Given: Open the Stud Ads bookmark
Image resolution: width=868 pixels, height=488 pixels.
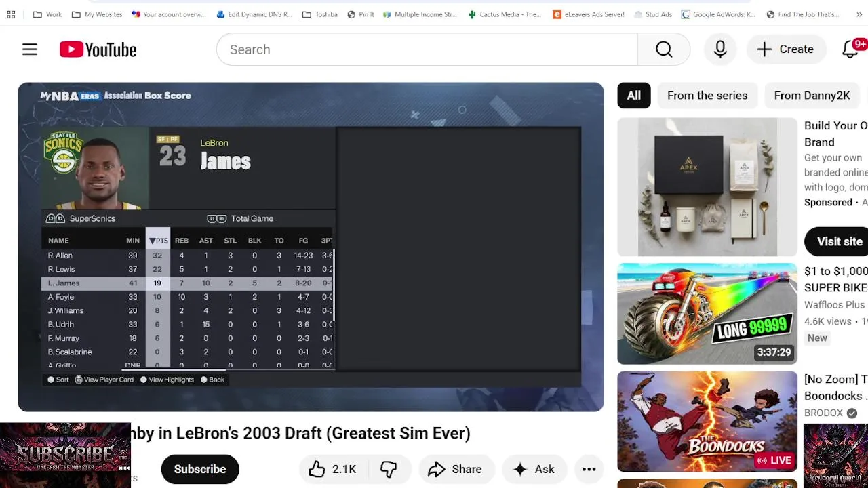Looking at the screenshot, I should tap(654, 14).
